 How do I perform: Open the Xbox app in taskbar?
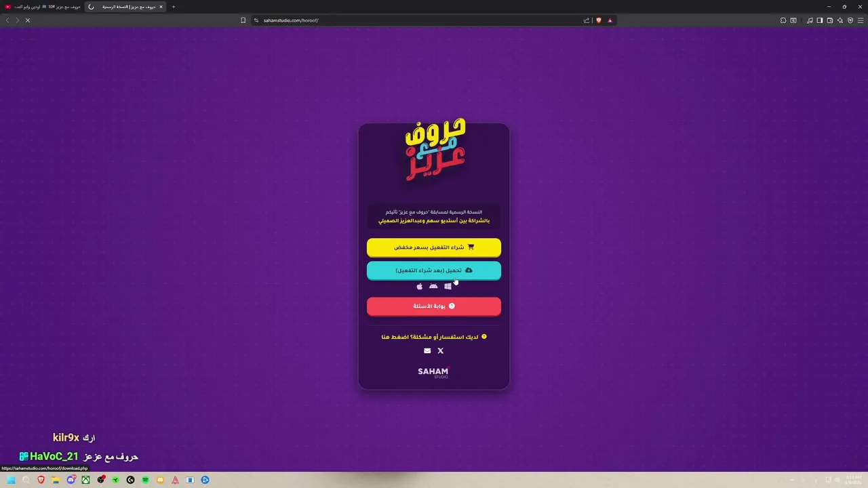tap(85, 480)
